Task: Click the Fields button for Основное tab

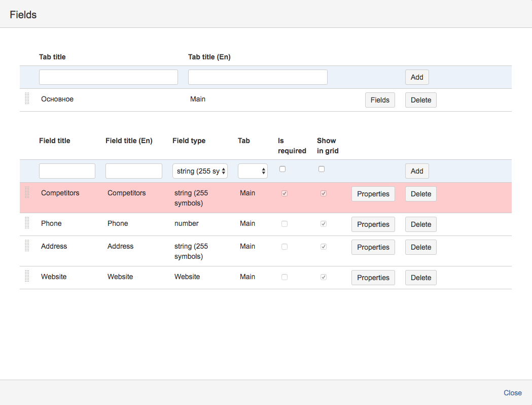Action: pos(380,100)
